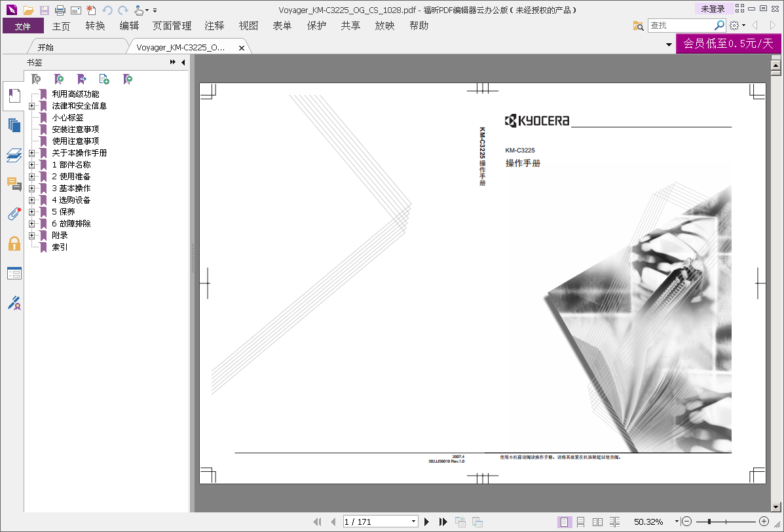Zoom in with the plus button
This screenshot has height=532, width=784.
click(764, 522)
